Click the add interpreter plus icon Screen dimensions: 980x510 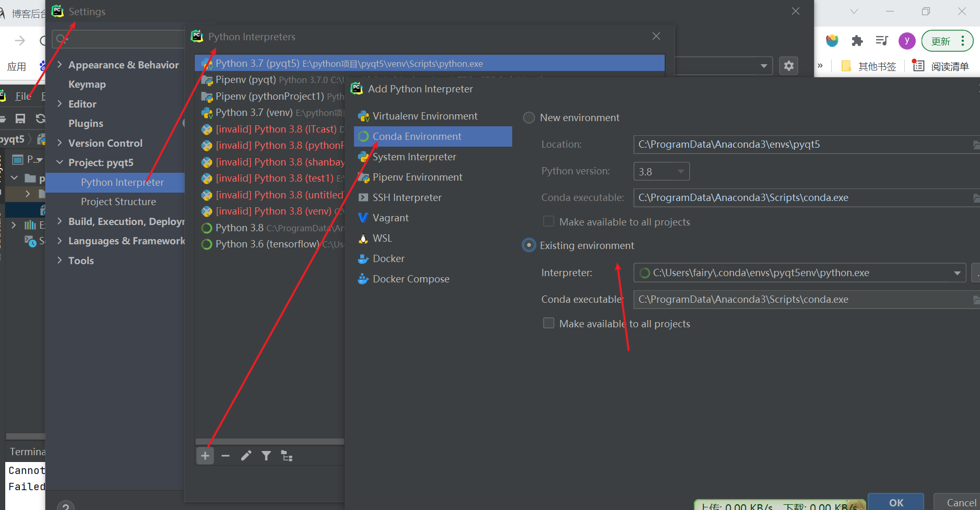coord(205,456)
